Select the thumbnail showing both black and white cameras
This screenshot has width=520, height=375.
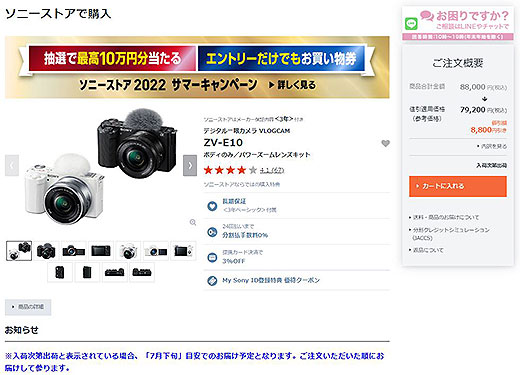[x=19, y=251]
